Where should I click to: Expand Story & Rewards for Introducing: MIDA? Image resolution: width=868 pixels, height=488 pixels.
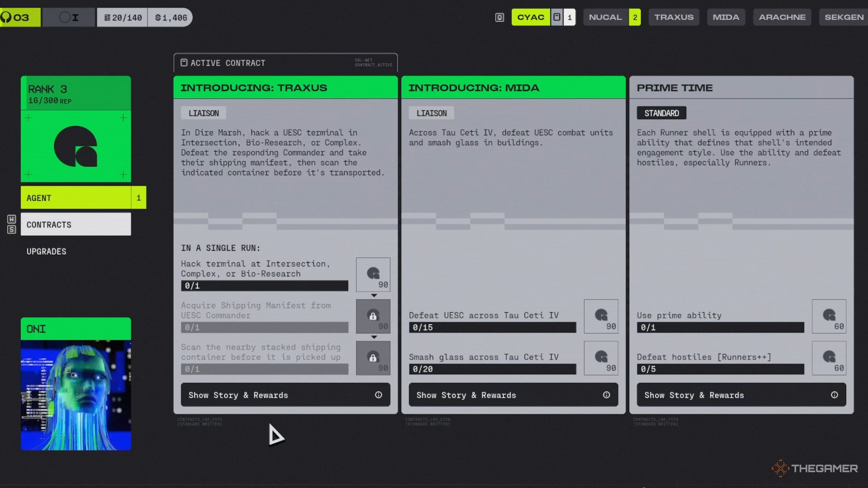[x=513, y=395]
